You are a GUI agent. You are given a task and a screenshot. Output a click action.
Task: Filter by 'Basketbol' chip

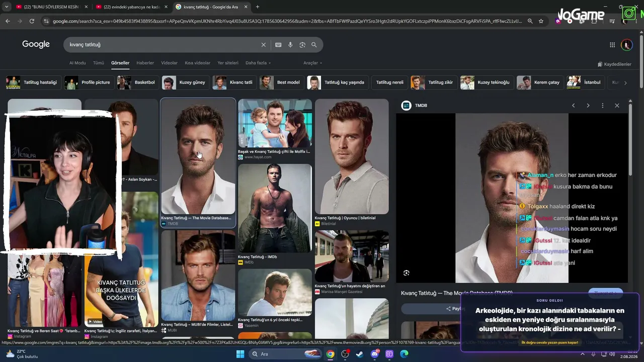click(138, 82)
